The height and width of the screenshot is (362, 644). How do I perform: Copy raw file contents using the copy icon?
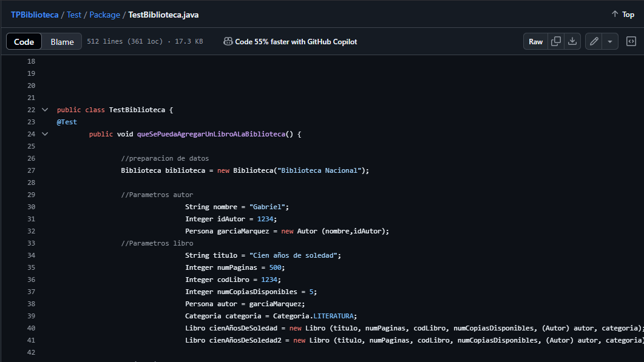[555, 41]
